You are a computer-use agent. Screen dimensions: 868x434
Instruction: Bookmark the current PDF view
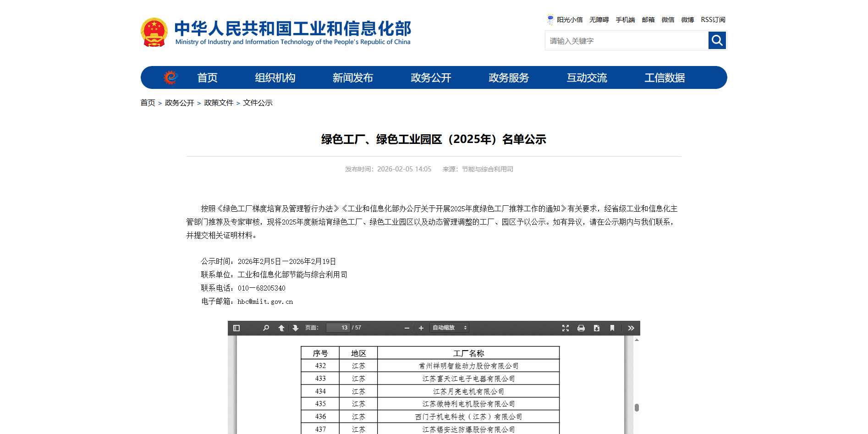point(612,328)
